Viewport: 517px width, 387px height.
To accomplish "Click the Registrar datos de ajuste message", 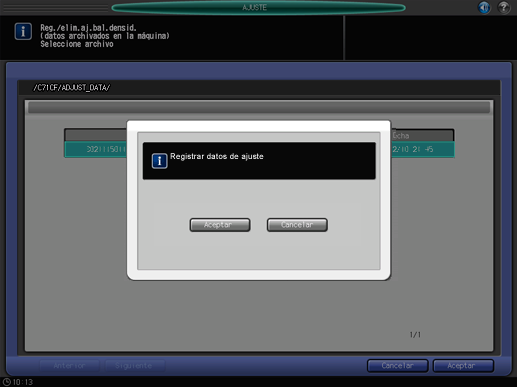I will click(217, 156).
